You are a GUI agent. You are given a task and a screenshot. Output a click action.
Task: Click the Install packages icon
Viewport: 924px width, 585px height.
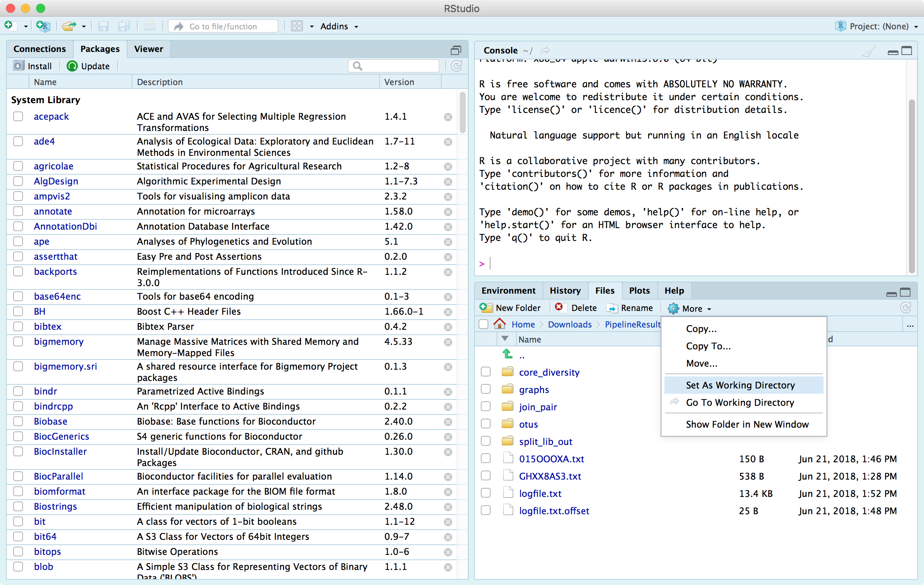click(18, 66)
